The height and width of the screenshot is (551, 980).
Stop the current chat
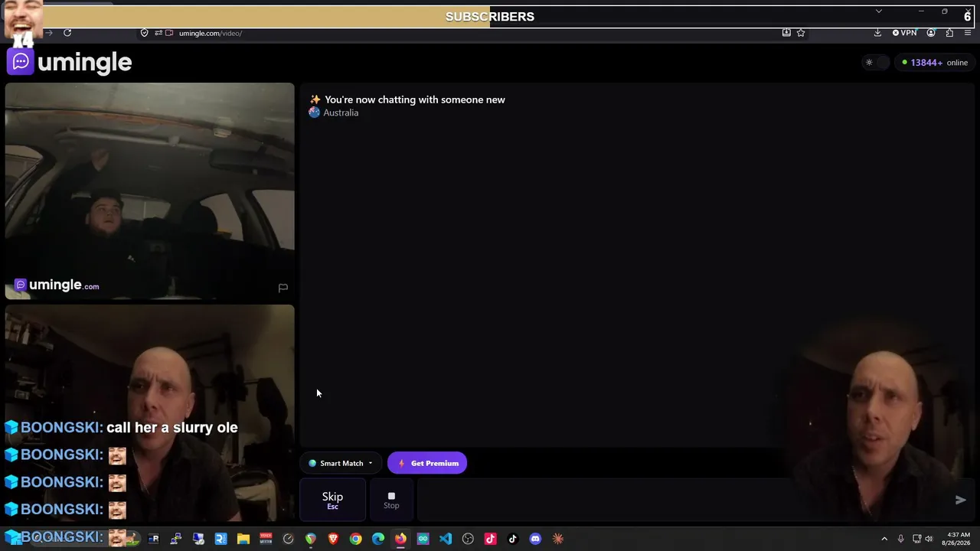point(391,500)
